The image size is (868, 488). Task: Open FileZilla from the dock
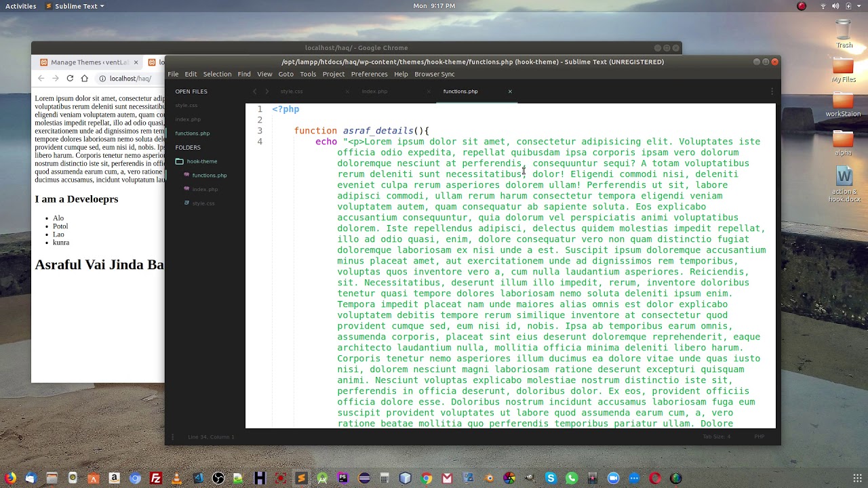click(x=156, y=479)
